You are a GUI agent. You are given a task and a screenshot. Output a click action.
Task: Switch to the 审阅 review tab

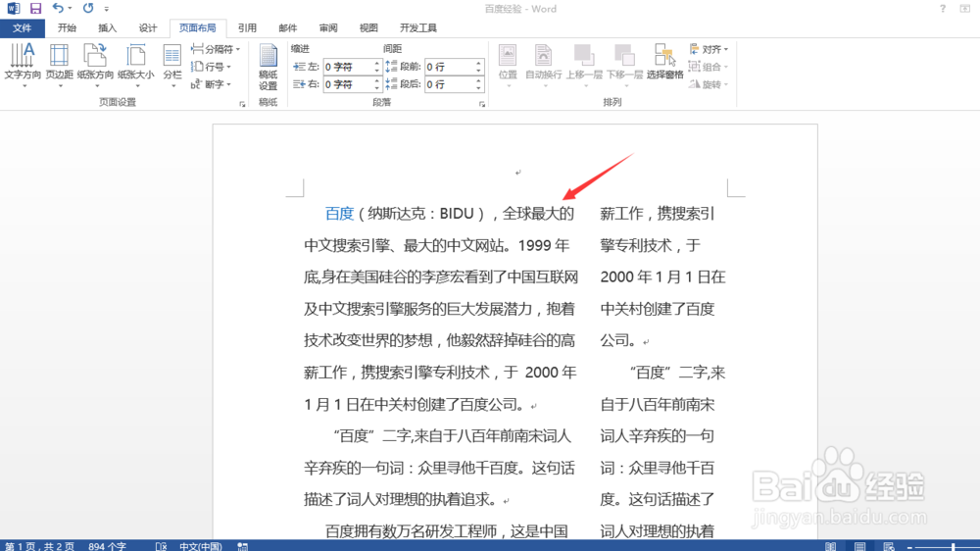pyautogui.click(x=328, y=28)
